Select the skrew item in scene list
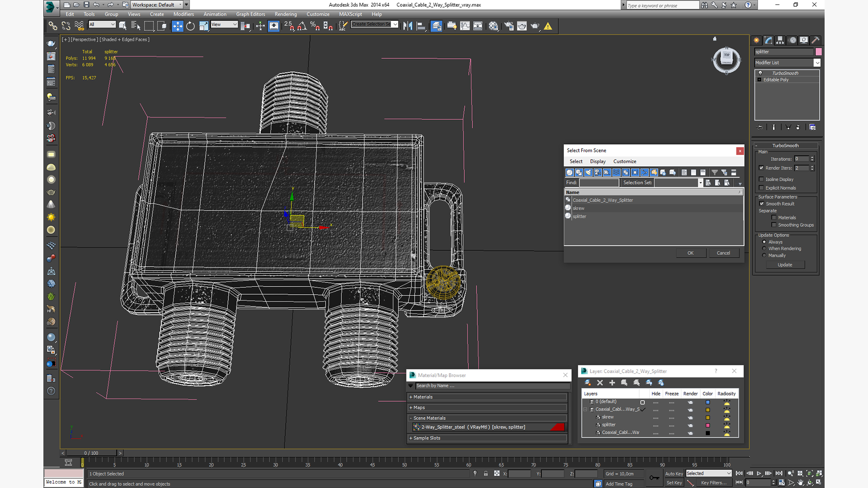This screenshot has width=868, height=488. coord(579,208)
